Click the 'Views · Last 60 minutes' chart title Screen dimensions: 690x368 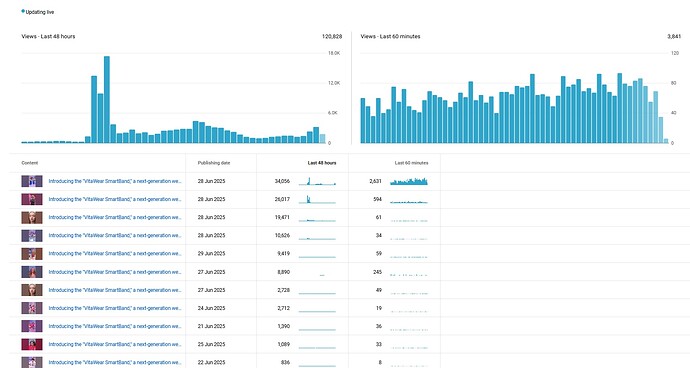(x=390, y=36)
